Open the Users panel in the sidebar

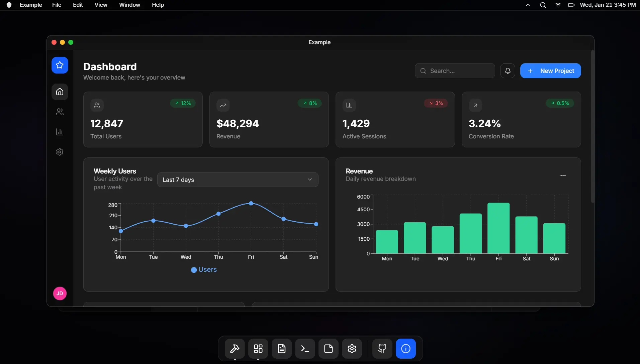(60, 112)
